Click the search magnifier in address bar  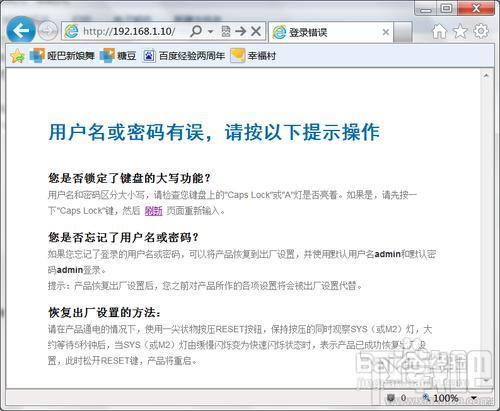(x=196, y=31)
